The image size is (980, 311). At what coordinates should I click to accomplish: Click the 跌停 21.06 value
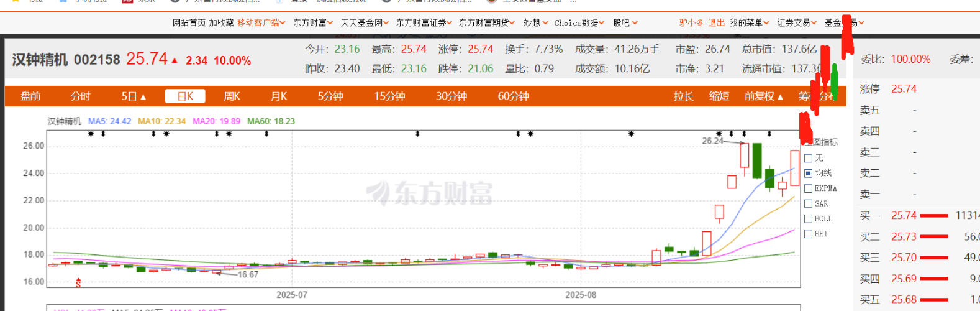pyautogui.click(x=480, y=68)
